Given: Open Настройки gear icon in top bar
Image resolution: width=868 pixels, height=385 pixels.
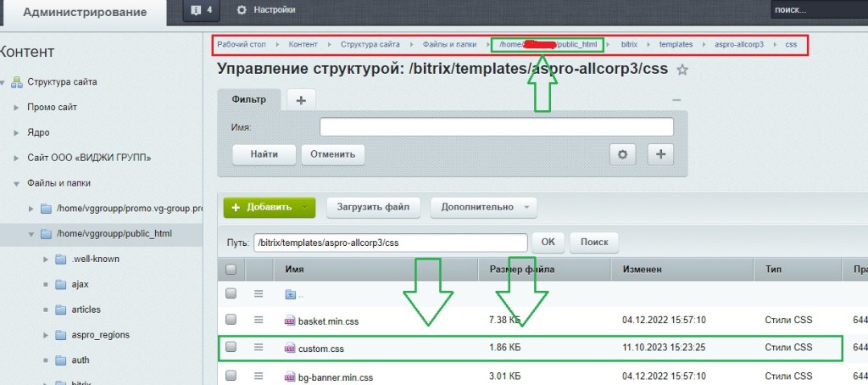Looking at the screenshot, I should pos(241,10).
